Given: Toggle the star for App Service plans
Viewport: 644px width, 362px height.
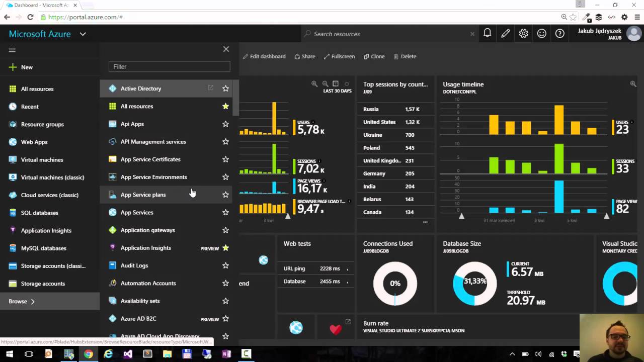Looking at the screenshot, I should coord(225,195).
